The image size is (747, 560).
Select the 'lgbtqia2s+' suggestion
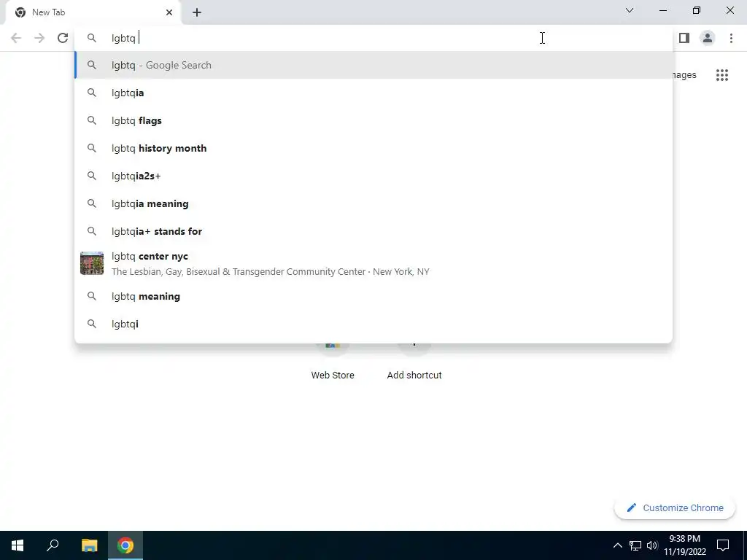point(374,176)
